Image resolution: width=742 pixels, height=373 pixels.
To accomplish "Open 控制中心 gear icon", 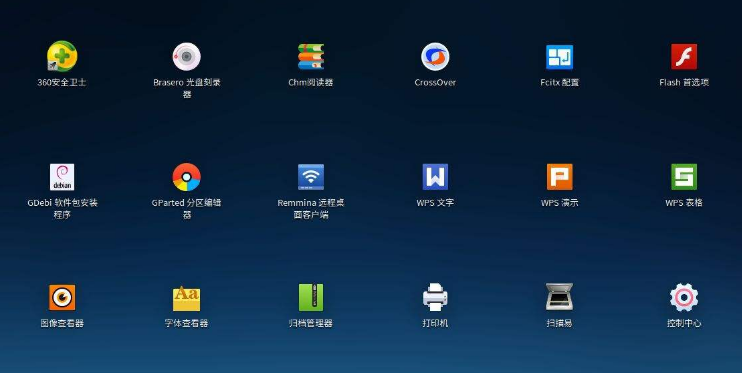I will click(684, 297).
